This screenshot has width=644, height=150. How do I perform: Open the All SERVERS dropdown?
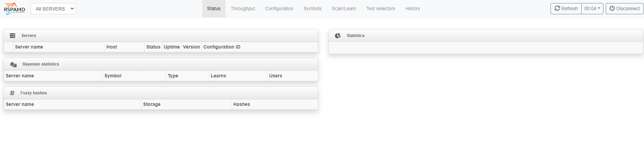pyautogui.click(x=53, y=9)
